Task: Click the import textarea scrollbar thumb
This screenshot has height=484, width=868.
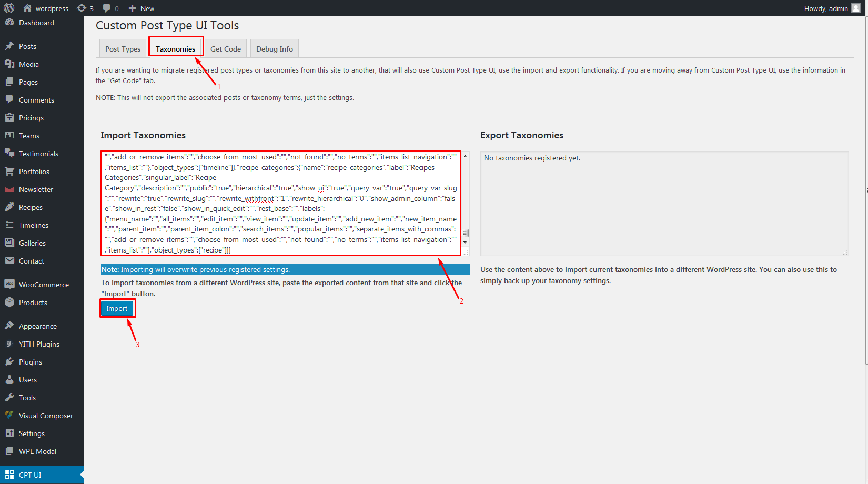Action: [x=465, y=233]
